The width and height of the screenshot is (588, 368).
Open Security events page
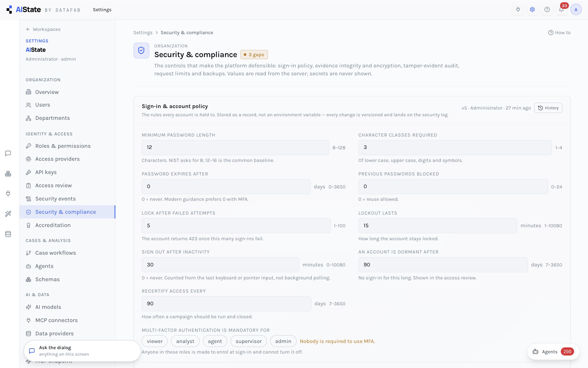[67, 199]
